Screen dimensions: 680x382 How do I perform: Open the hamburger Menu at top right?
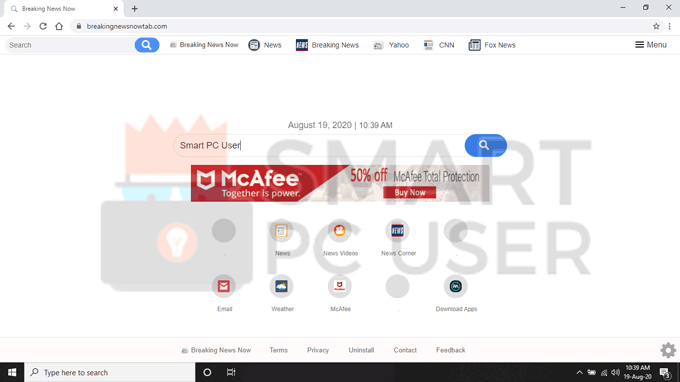click(x=651, y=45)
